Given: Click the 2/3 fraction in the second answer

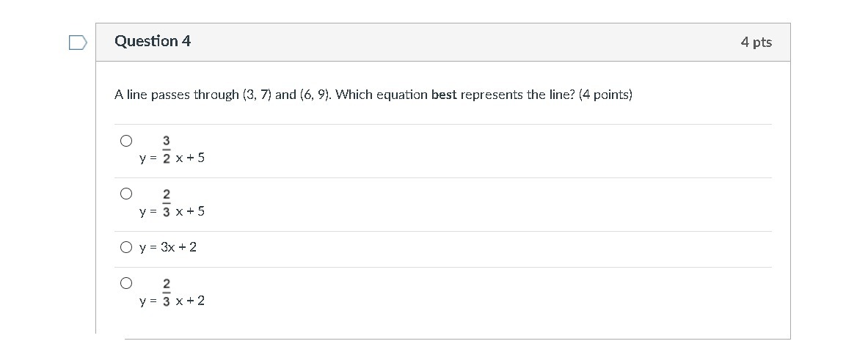Looking at the screenshot, I should pyautogui.click(x=167, y=202).
